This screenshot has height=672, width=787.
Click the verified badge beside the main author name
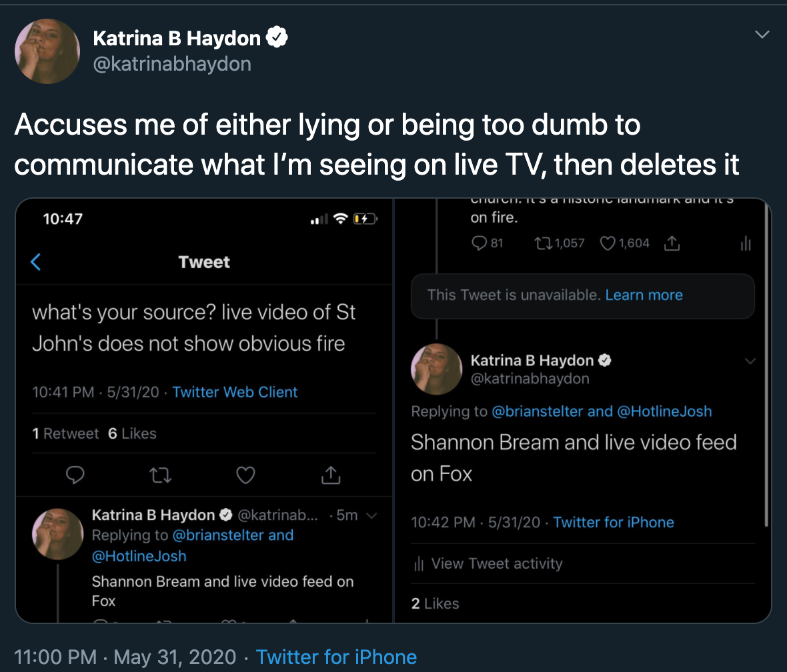277,37
